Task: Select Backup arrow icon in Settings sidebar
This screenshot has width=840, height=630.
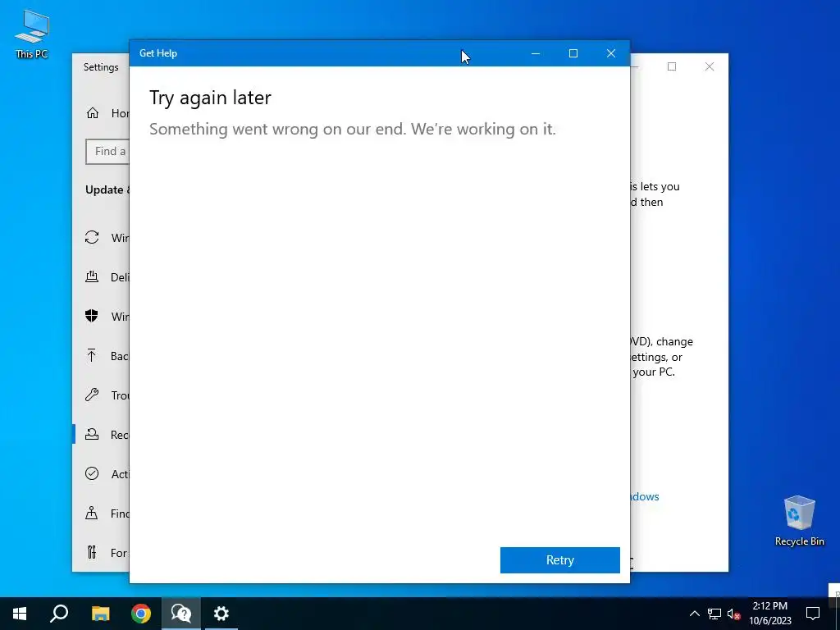Action: click(92, 356)
